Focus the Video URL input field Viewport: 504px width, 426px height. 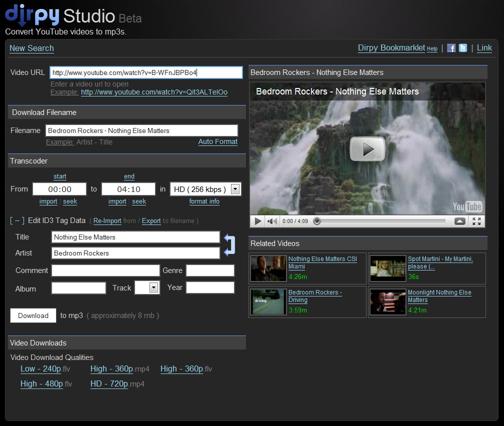pyautogui.click(x=146, y=72)
